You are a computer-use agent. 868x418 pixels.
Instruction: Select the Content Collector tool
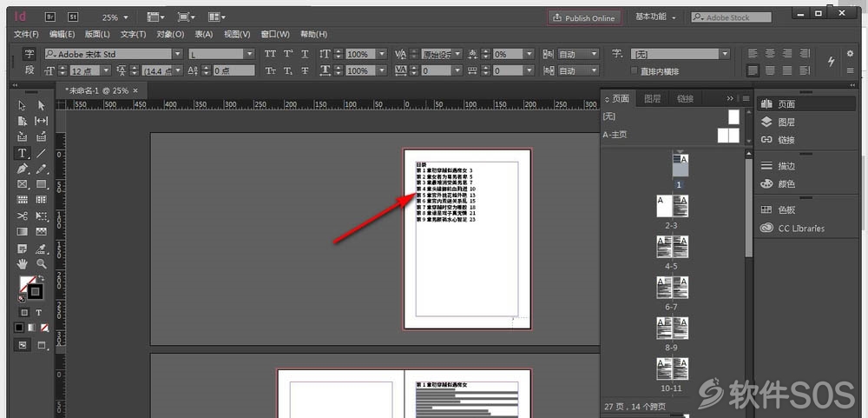click(x=23, y=137)
